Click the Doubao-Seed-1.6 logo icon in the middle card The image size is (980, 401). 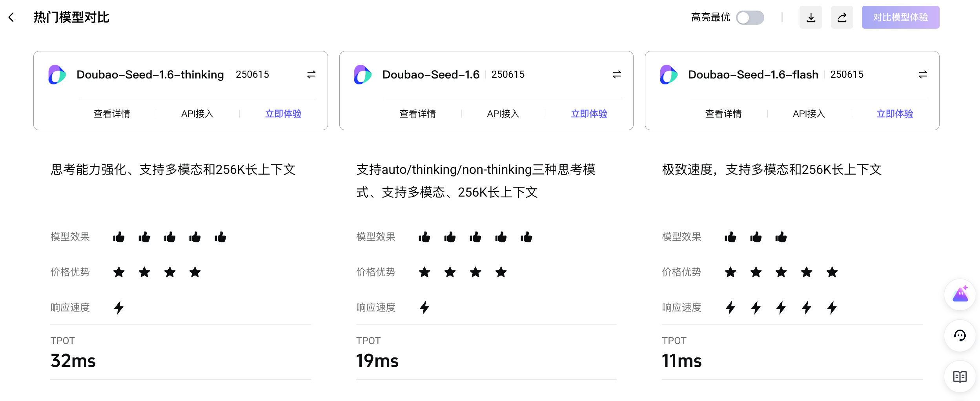(362, 75)
